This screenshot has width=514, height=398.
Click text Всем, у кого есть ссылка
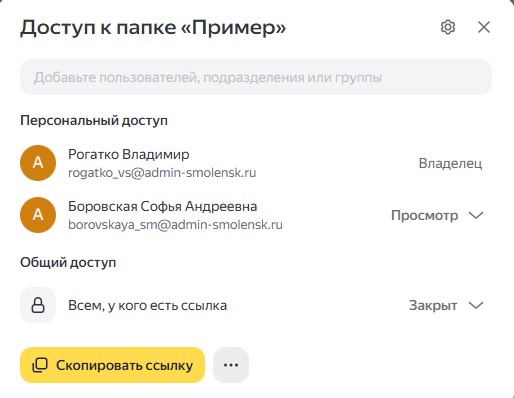coord(148,305)
